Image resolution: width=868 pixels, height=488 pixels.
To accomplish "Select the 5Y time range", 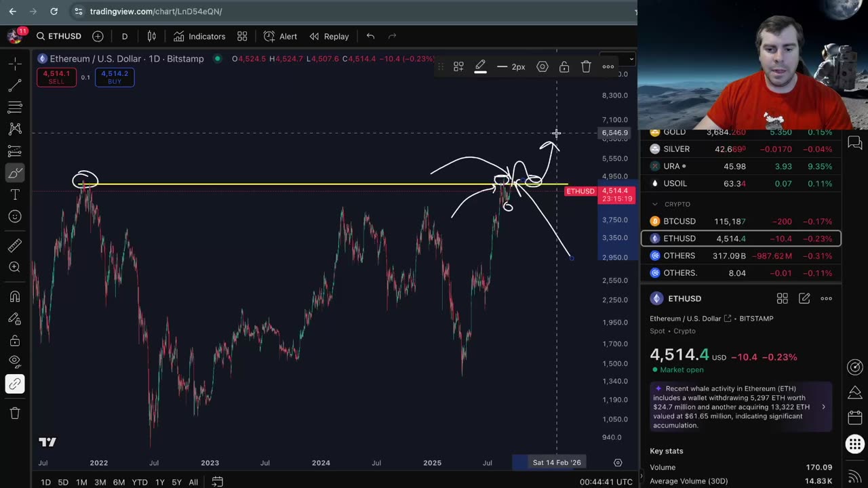I will (176, 482).
